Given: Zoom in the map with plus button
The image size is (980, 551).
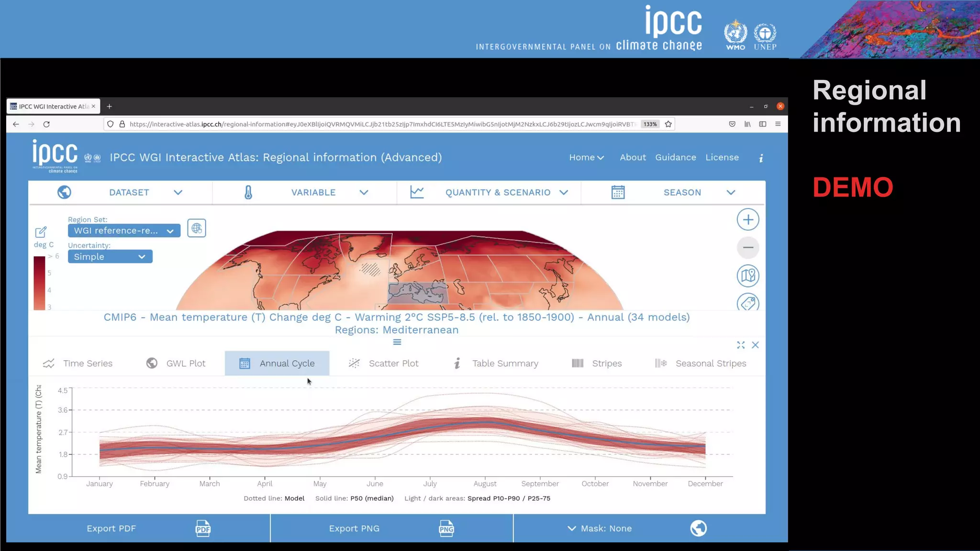Looking at the screenshot, I should [748, 220].
